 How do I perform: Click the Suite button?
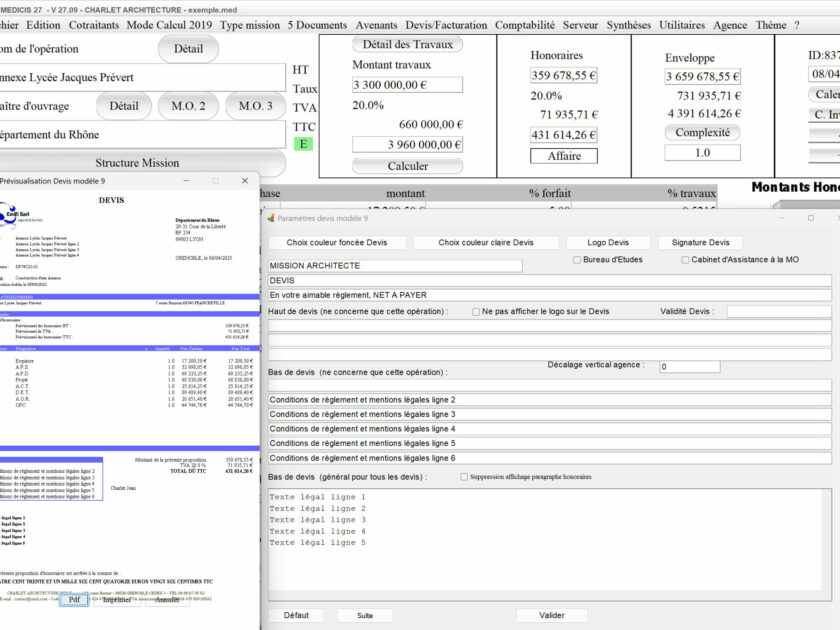click(365, 616)
